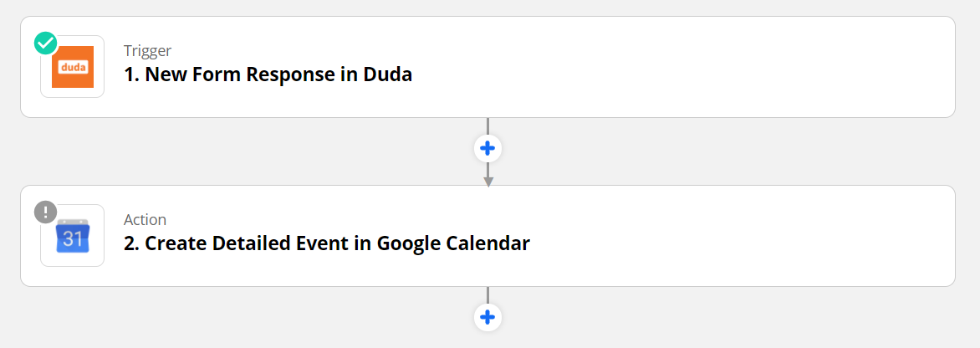Click the gray canvas left of the plus buttons

click(251, 151)
